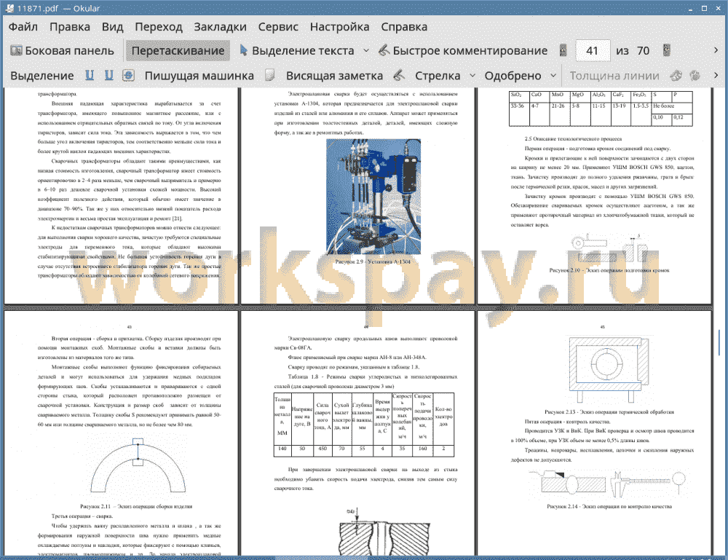
Task: Open dropdown arrow next to Выделение текста
Action: pyautogui.click(x=366, y=51)
